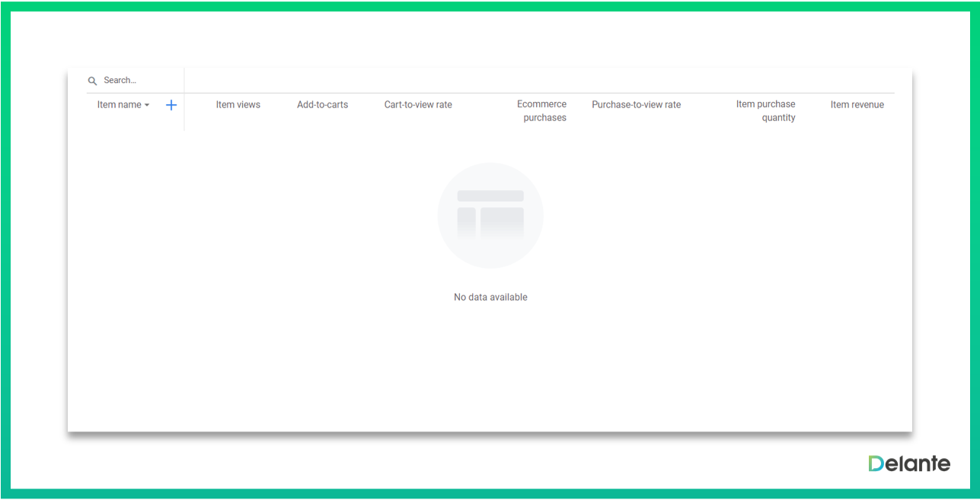The width and height of the screenshot is (980, 500).
Task: Click the green border frame around report
Action: point(490,6)
